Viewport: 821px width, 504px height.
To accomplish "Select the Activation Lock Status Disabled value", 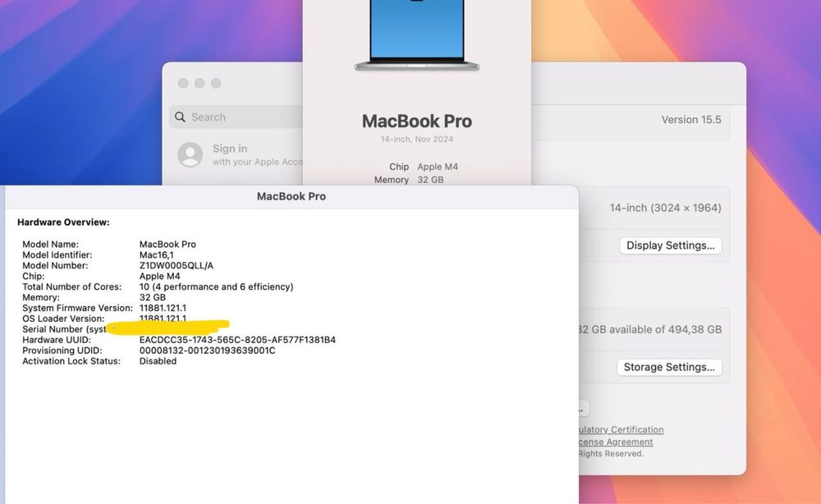I will coord(158,361).
